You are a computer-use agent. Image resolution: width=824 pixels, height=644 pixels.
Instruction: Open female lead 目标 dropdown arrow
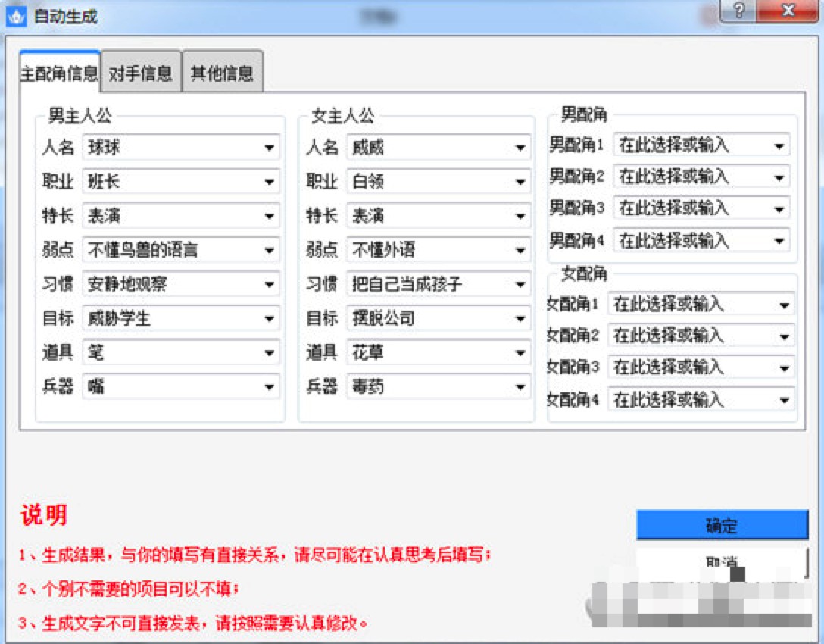pyautogui.click(x=520, y=318)
